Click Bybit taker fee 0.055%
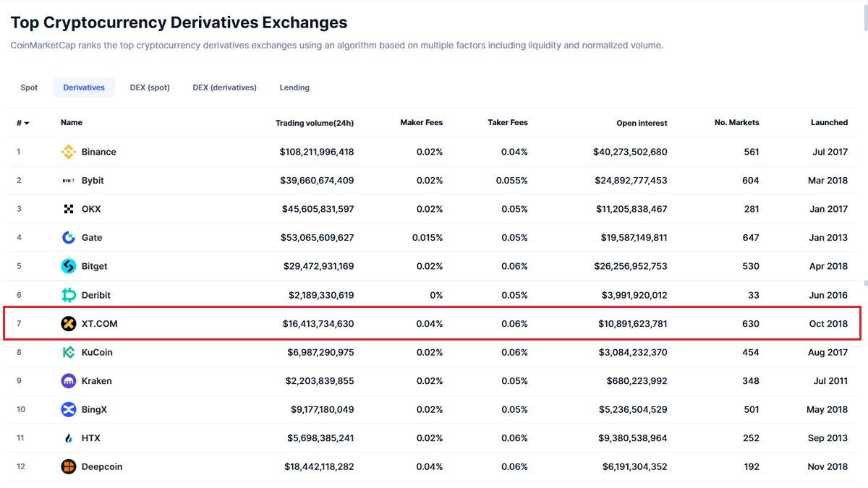The image size is (868, 488). point(512,181)
